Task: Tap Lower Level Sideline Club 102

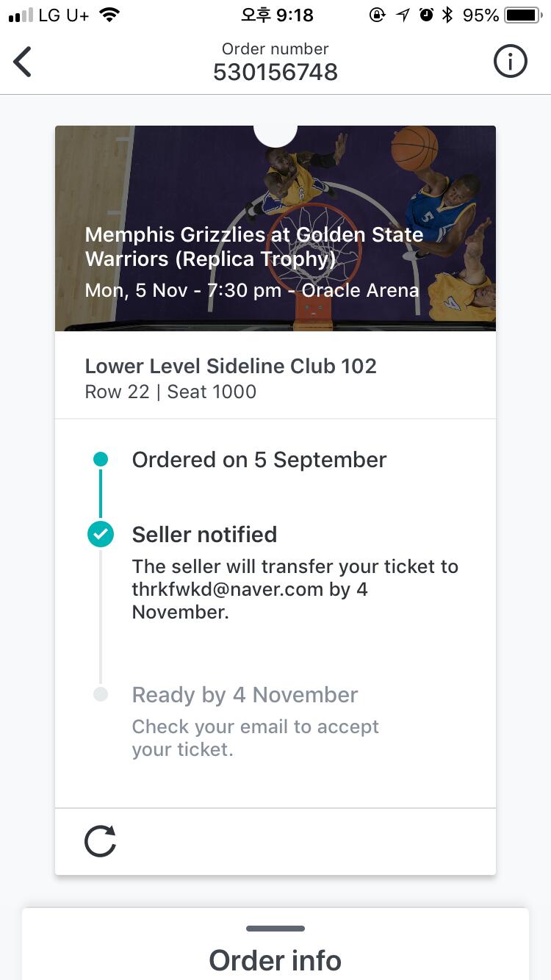Action: pos(231,366)
